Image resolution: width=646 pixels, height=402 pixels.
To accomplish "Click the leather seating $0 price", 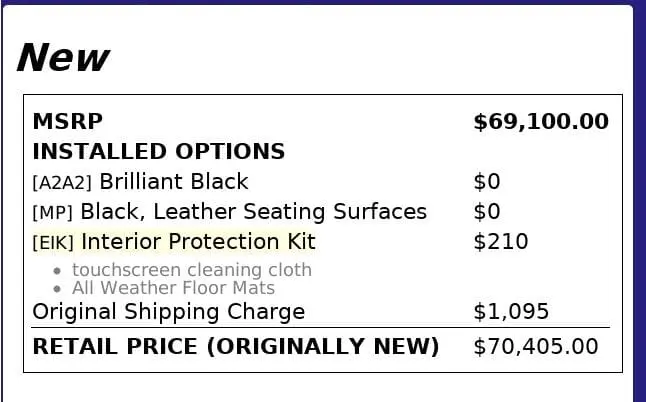I will (x=487, y=212).
